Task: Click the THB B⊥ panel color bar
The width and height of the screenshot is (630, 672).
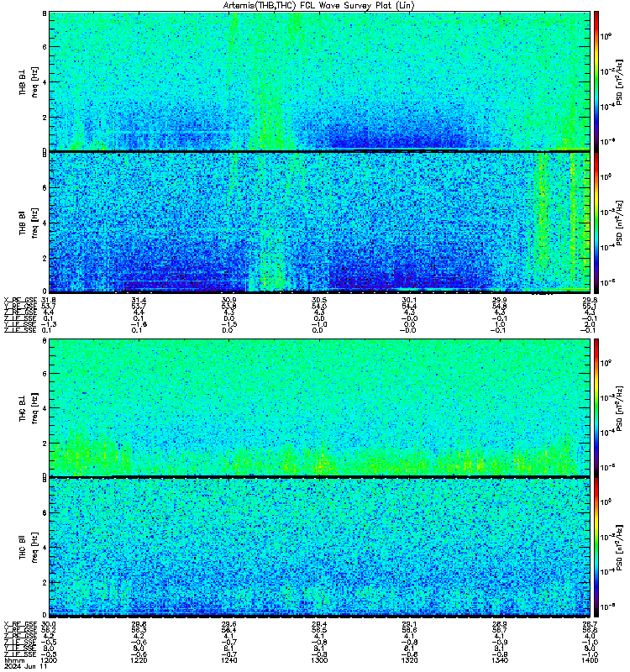Action: click(x=596, y=81)
